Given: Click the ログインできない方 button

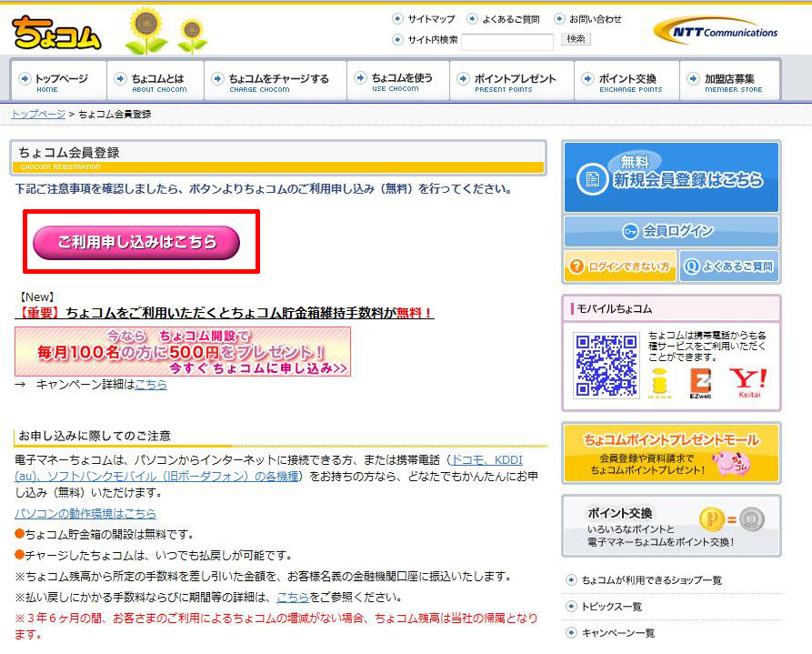Looking at the screenshot, I should [x=620, y=267].
